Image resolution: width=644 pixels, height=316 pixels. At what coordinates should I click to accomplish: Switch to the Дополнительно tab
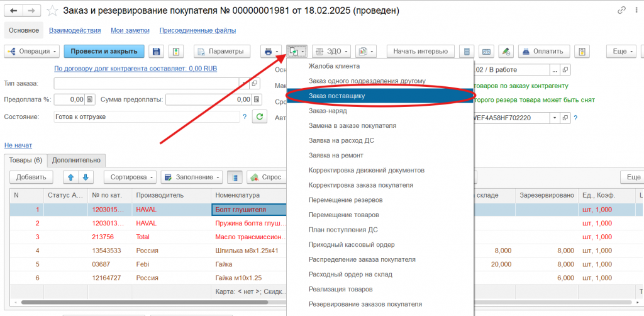point(76,161)
